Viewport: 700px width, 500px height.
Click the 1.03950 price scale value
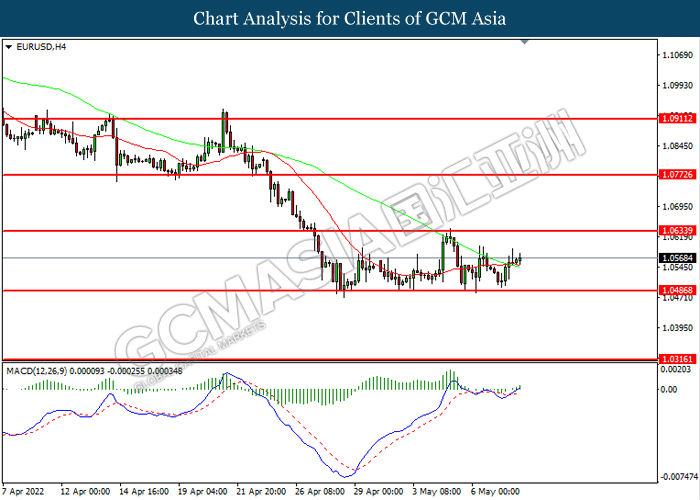tap(678, 328)
